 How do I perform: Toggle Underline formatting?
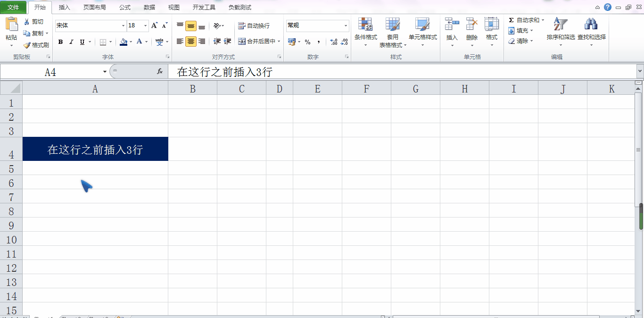click(x=83, y=42)
